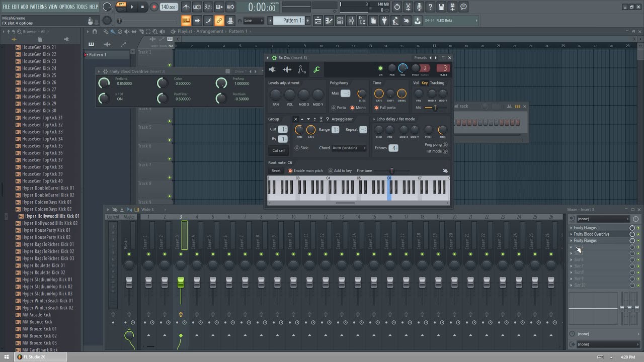This screenshot has width=644, height=362.
Task: Click the Fruity Blood Overdrive gear icon
Action: (x=105, y=71)
